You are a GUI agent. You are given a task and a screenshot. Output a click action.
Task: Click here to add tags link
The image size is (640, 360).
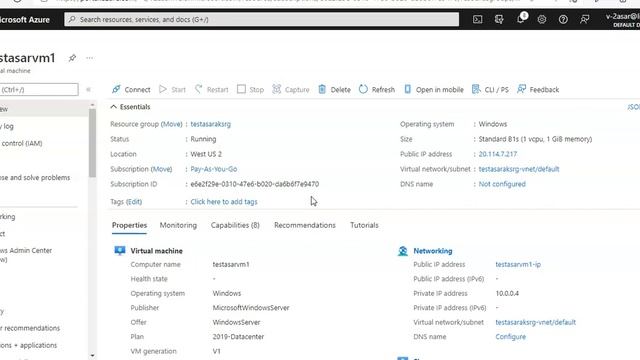click(x=224, y=202)
